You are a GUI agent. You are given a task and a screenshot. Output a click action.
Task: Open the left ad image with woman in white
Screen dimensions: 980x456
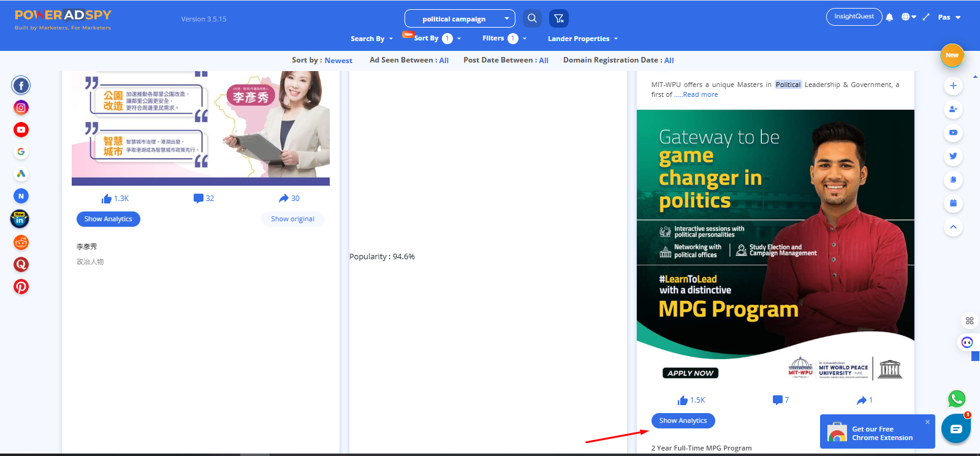click(200, 127)
